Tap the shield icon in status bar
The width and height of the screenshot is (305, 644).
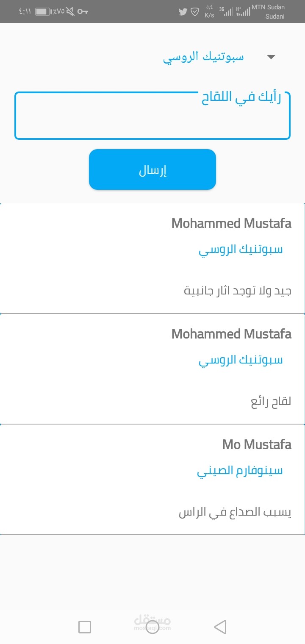point(195,12)
